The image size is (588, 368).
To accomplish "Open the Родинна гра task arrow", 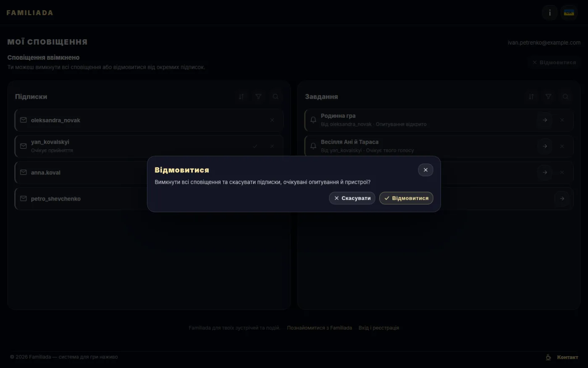I will pyautogui.click(x=545, y=120).
